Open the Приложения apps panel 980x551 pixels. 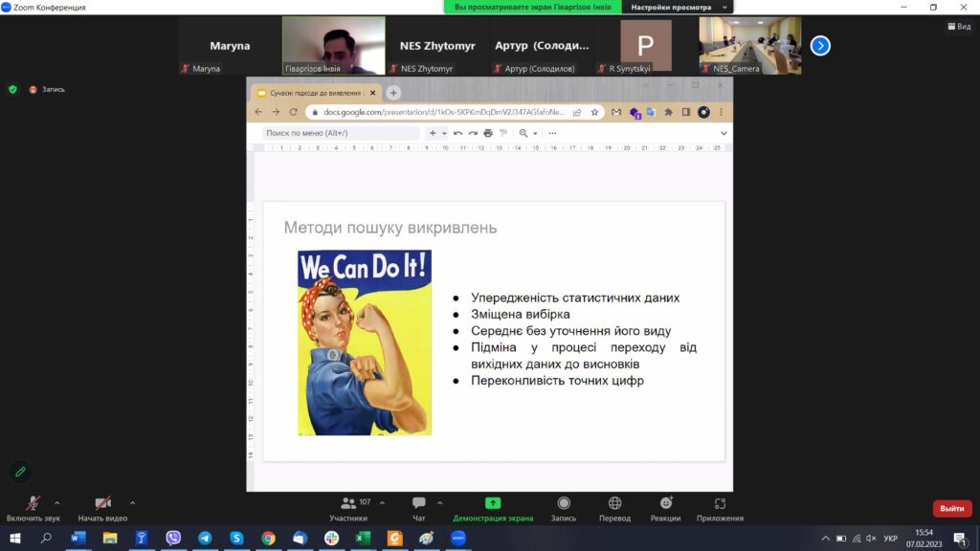click(x=720, y=509)
